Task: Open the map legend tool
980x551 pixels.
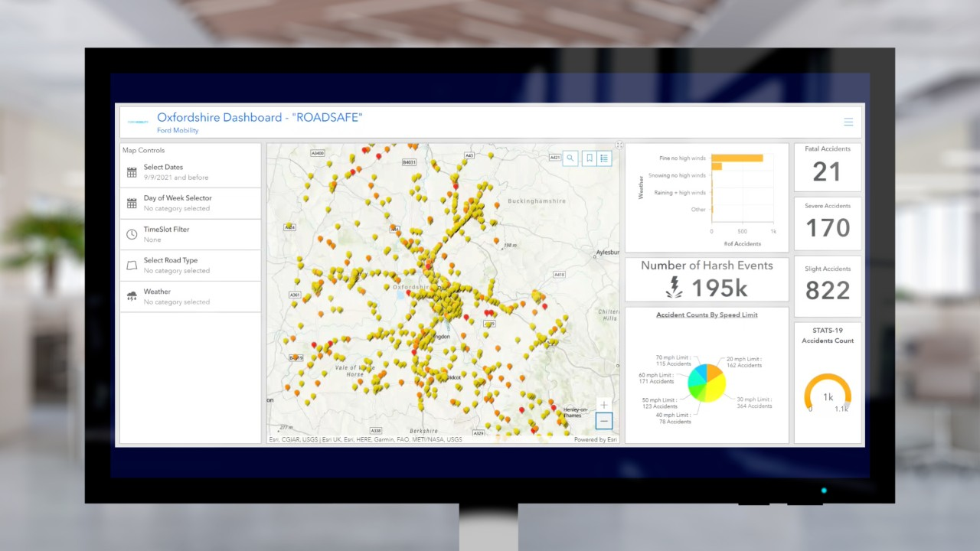Action: (x=604, y=158)
